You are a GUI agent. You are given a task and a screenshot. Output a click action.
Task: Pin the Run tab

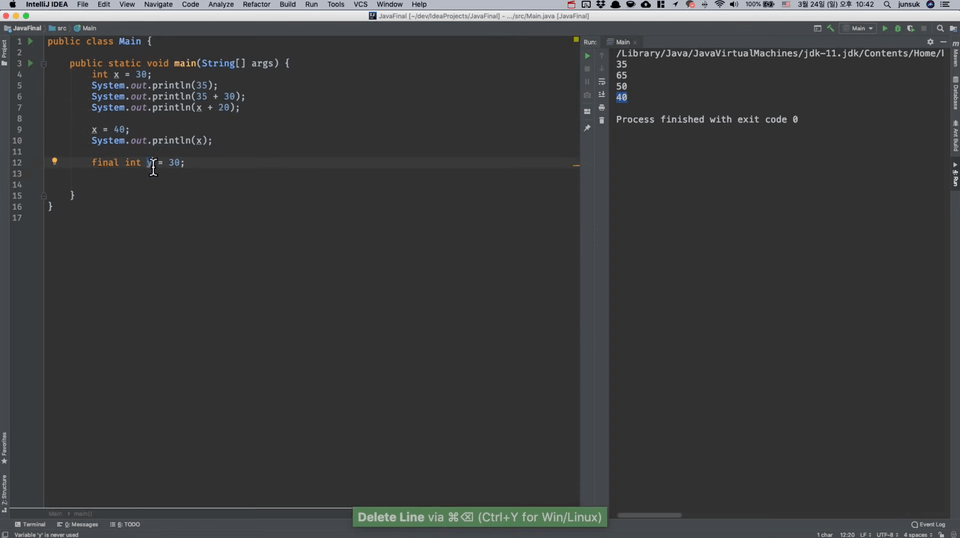[587, 128]
